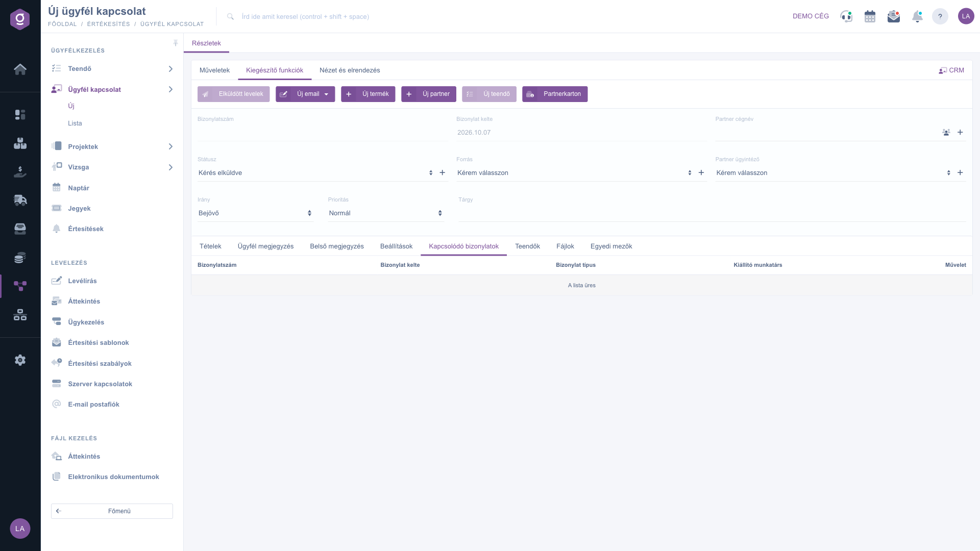Open the calendar icon in top header
The width and height of the screenshot is (980, 551).
[x=870, y=16]
